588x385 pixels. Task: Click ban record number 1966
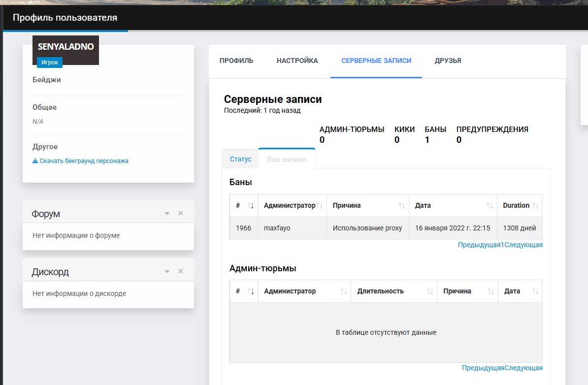243,228
